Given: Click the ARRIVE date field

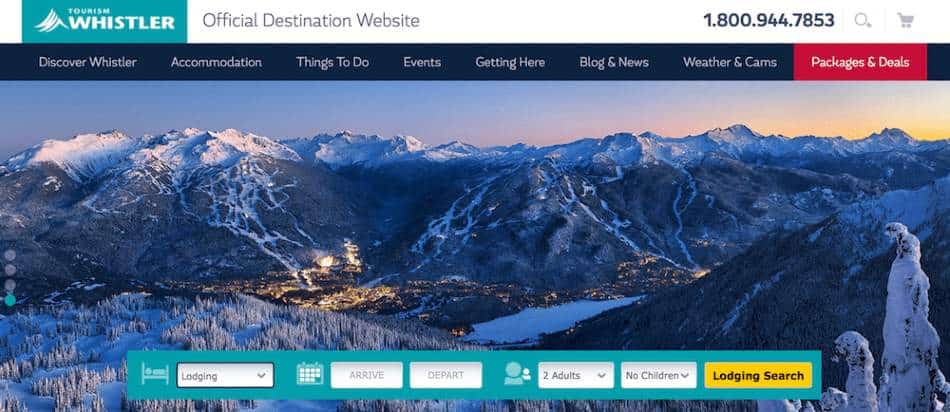Looking at the screenshot, I should point(367,375).
